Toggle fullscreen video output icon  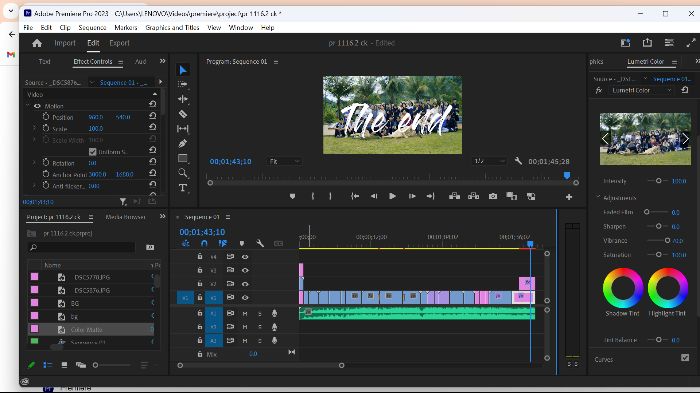coord(691,43)
